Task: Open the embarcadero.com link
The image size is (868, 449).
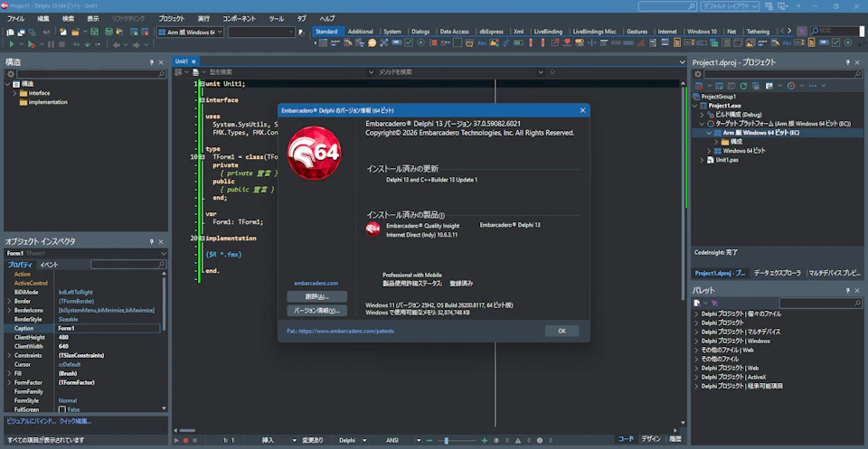Action: [316, 283]
